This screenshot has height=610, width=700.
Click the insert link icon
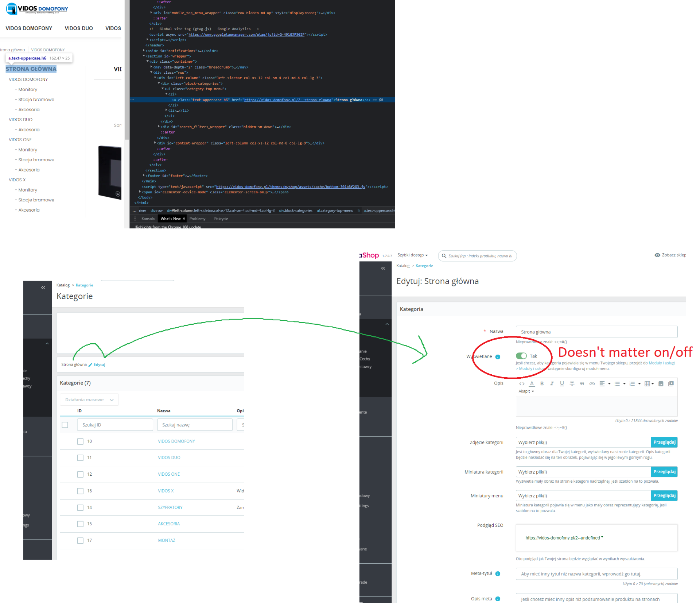click(592, 383)
